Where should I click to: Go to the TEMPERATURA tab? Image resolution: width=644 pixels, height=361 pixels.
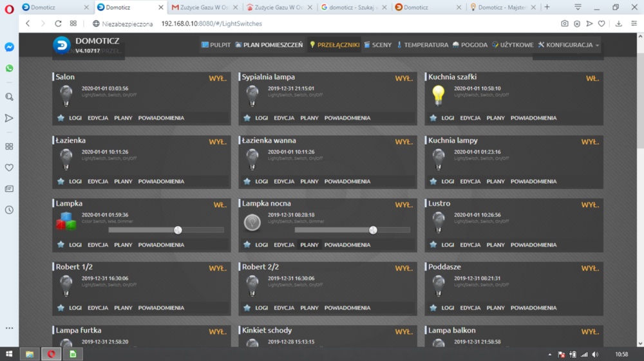tap(422, 45)
